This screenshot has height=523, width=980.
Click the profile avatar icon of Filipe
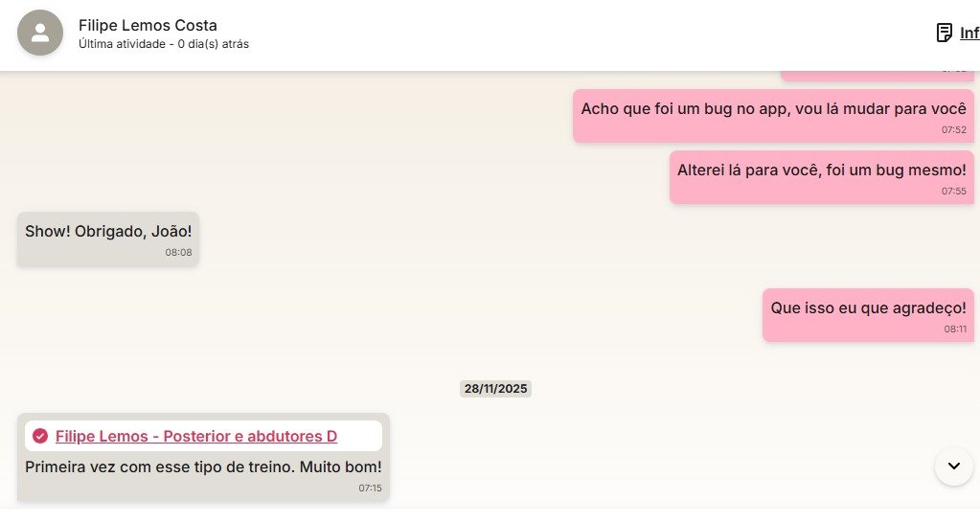tap(40, 33)
